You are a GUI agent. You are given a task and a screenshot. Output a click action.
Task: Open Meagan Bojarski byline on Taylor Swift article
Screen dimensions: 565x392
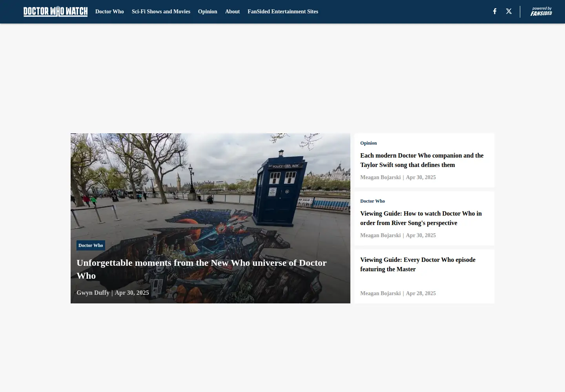pos(380,177)
